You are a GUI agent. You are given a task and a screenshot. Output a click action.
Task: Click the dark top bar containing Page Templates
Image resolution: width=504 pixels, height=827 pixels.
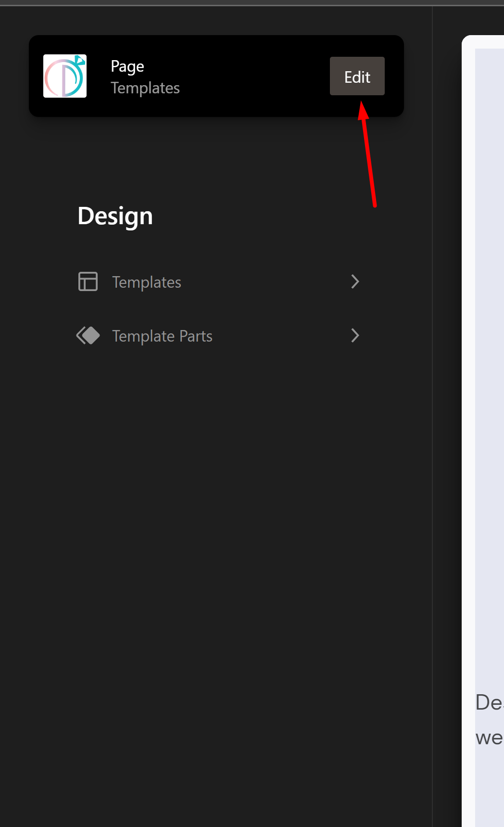(x=216, y=76)
